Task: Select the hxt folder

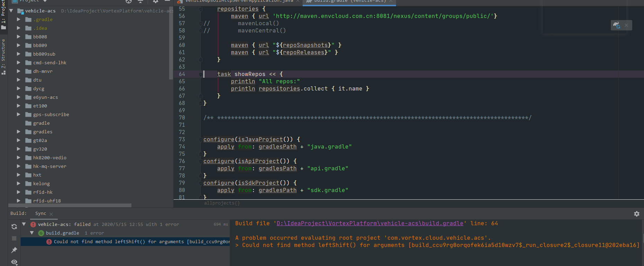Action: point(37,175)
